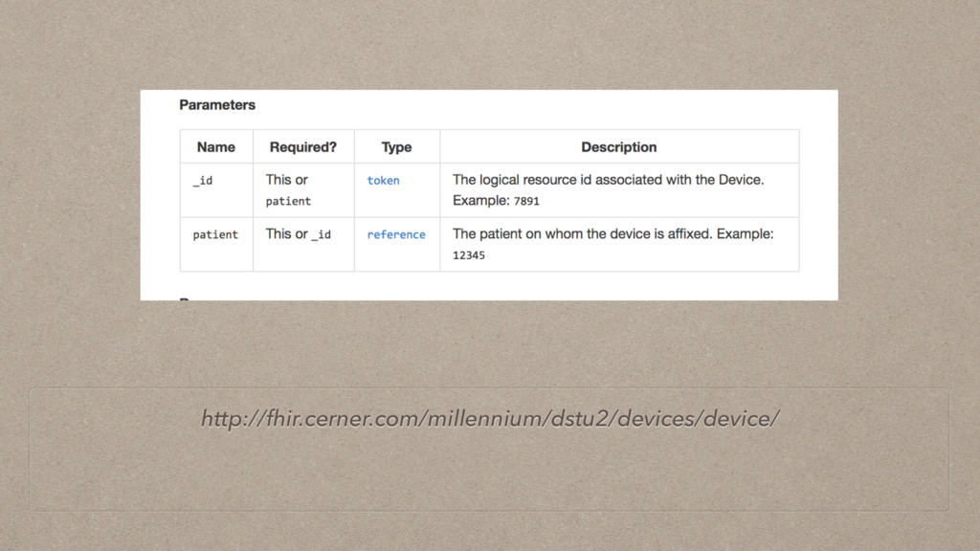Click the "_id" code text after "This or"

point(322,234)
